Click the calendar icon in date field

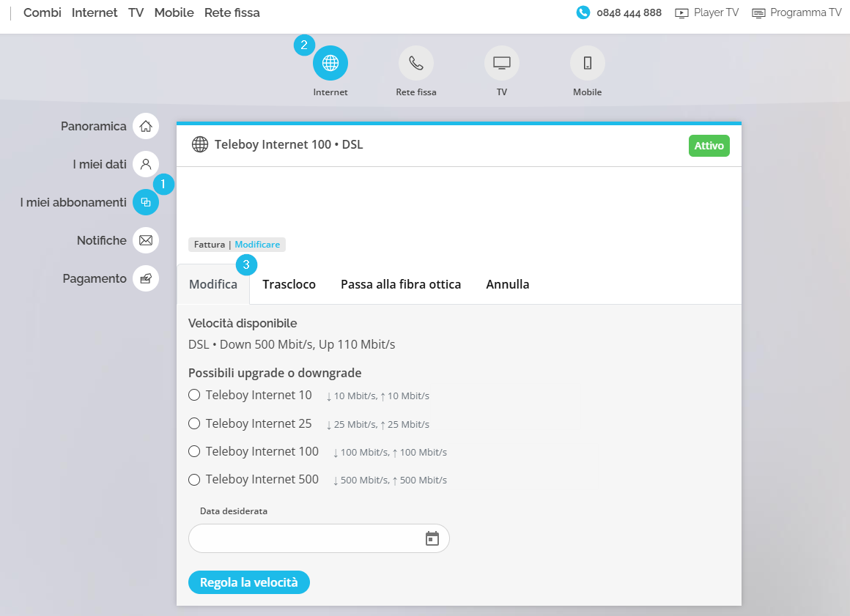point(432,538)
